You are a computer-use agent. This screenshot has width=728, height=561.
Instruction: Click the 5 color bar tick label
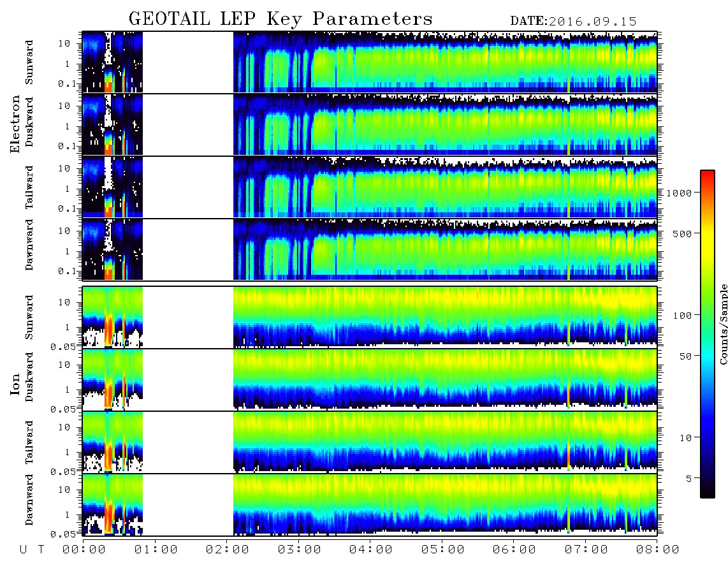coord(689,479)
